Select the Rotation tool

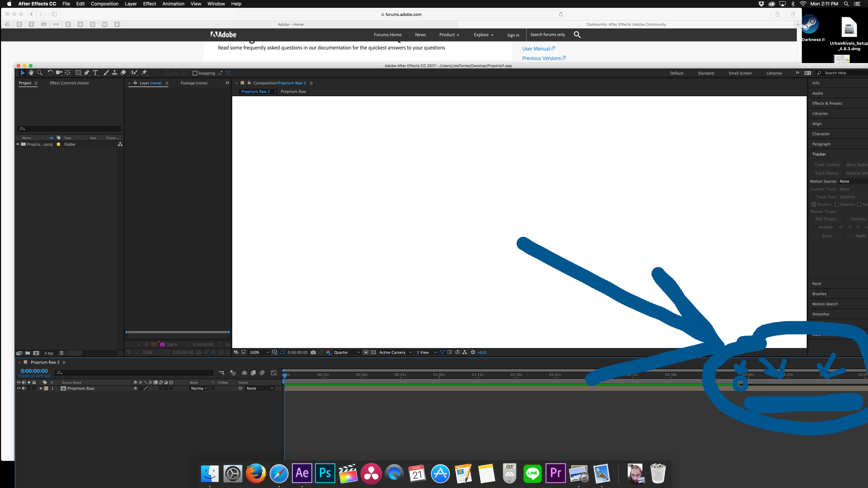(50, 73)
